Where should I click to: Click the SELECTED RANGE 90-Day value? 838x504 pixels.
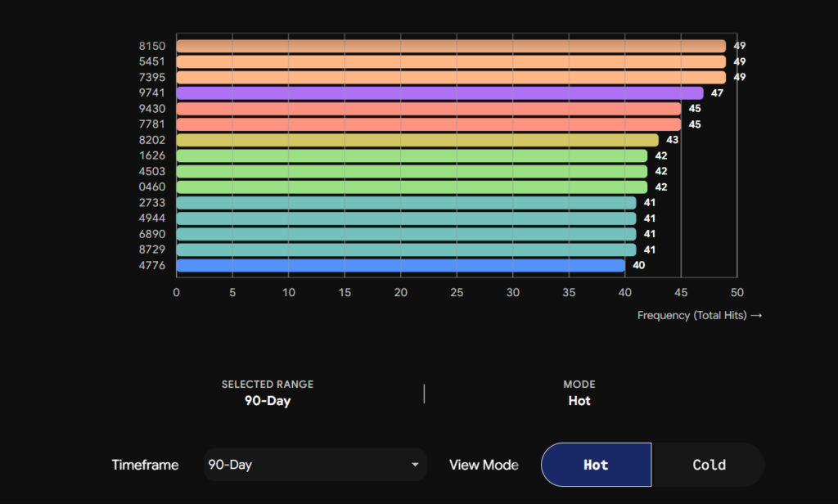[268, 401]
